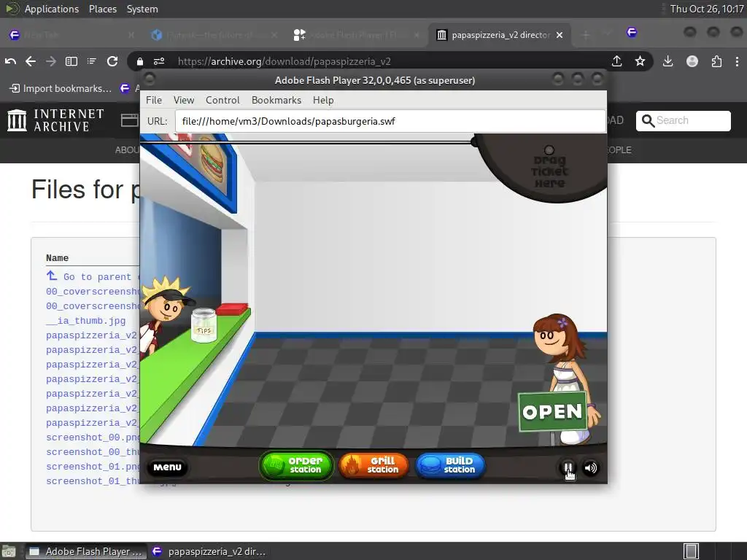Open the Flash Player Bookmarks menu
Viewport: 747px width, 560px height.
(x=276, y=100)
